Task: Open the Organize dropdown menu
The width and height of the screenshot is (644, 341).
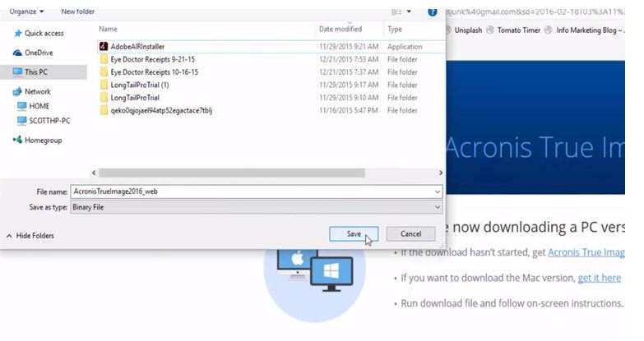Action: click(27, 12)
